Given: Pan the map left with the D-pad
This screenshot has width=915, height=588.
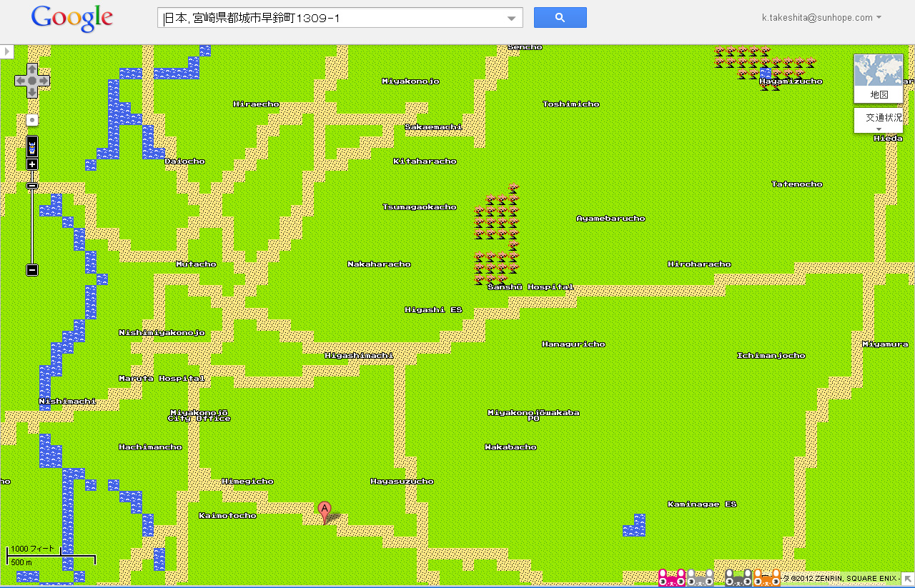Looking at the screenshot, I should 20,81.
